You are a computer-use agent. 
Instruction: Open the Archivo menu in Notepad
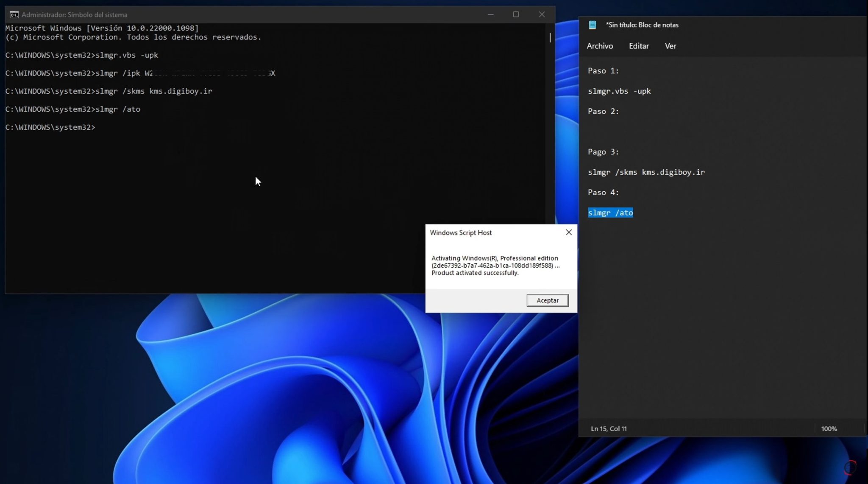[x=600, y=46]
